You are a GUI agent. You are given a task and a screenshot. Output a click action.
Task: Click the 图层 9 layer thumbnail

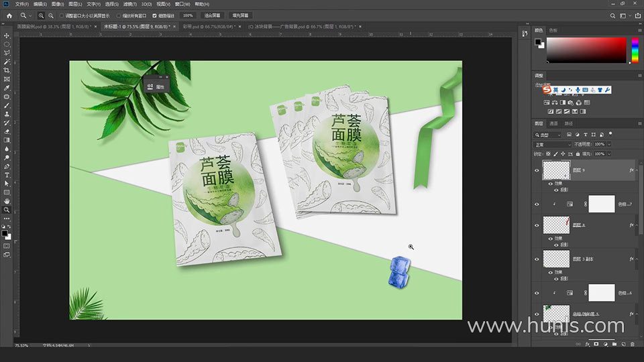point(555,170)
